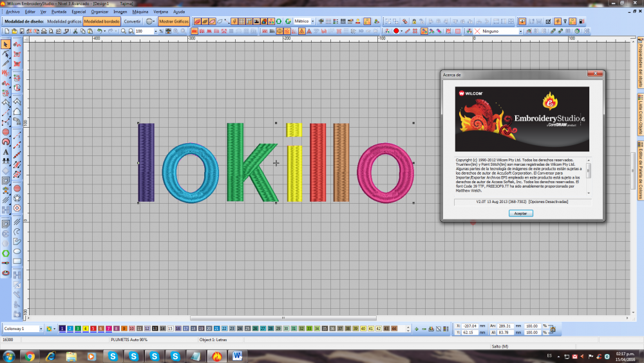Toggle Mostrar Gráficos display
Viewport: 644px width, 363px height.
174,21
